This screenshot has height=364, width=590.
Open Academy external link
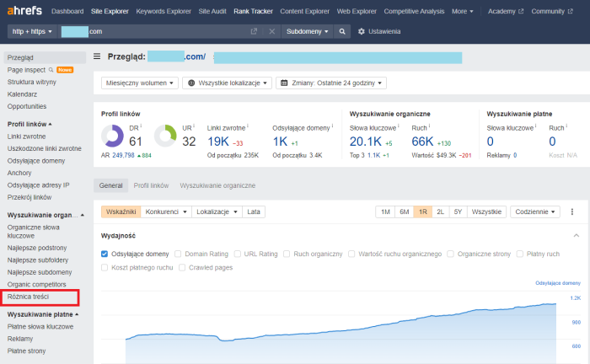tap(506, 11)
